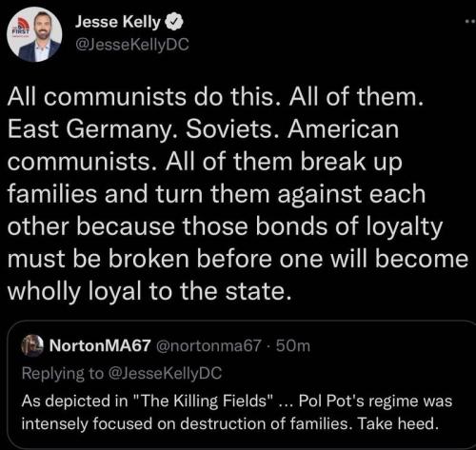Viewport: 476px width, 450px height.
Task: Click the @nortonma67 handle
Action: point(208,346)
